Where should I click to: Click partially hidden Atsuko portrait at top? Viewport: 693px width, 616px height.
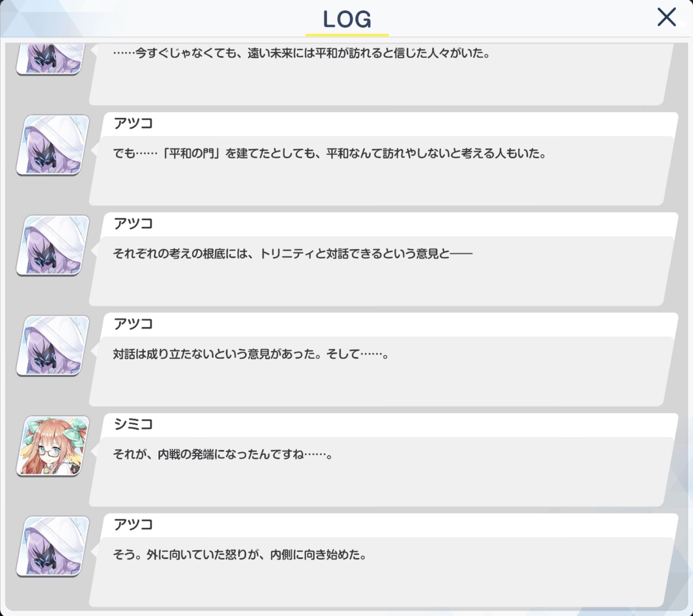coord(51,58)
